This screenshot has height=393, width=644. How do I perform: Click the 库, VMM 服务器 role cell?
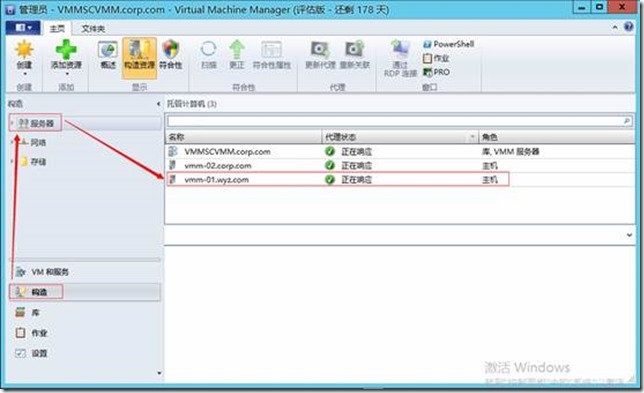[510, 152]
